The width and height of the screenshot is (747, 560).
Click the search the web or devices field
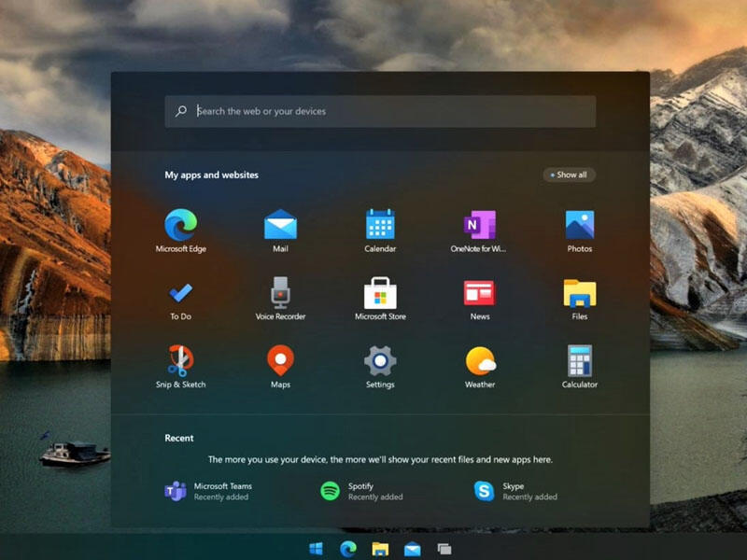pos(380,111)
